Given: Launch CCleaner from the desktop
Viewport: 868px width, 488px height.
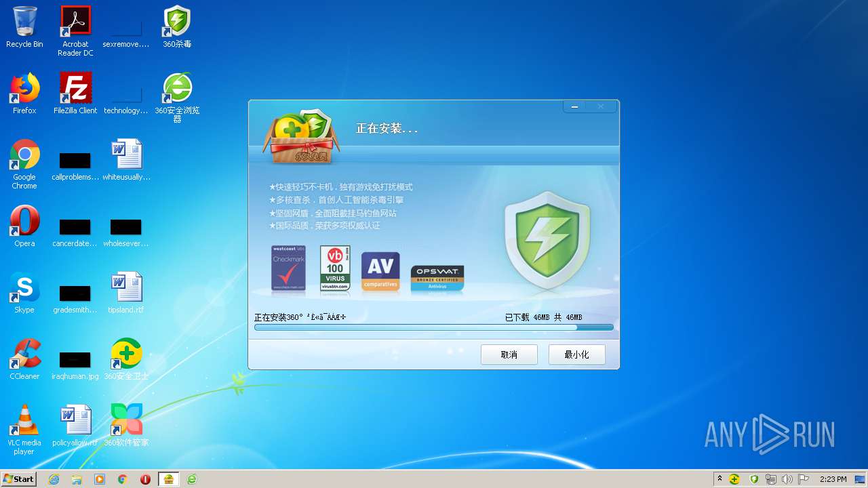Looking at the screenshot, I should (24, 359).
